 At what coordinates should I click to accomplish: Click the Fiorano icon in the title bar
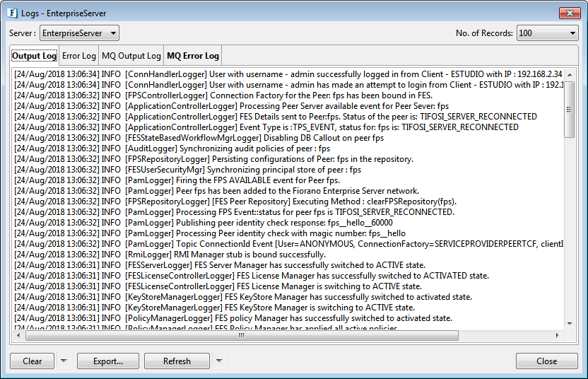[x=12, y=13]
